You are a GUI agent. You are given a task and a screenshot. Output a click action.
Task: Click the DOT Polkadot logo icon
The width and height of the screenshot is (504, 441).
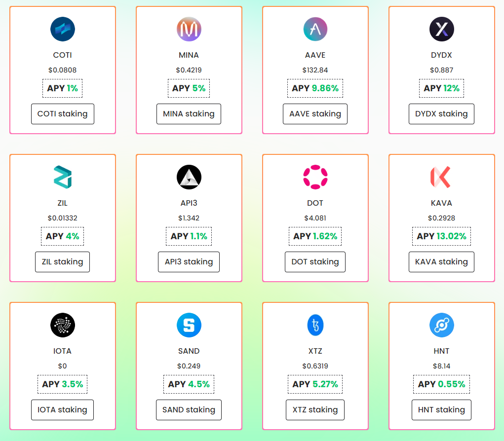coord(315,177)
